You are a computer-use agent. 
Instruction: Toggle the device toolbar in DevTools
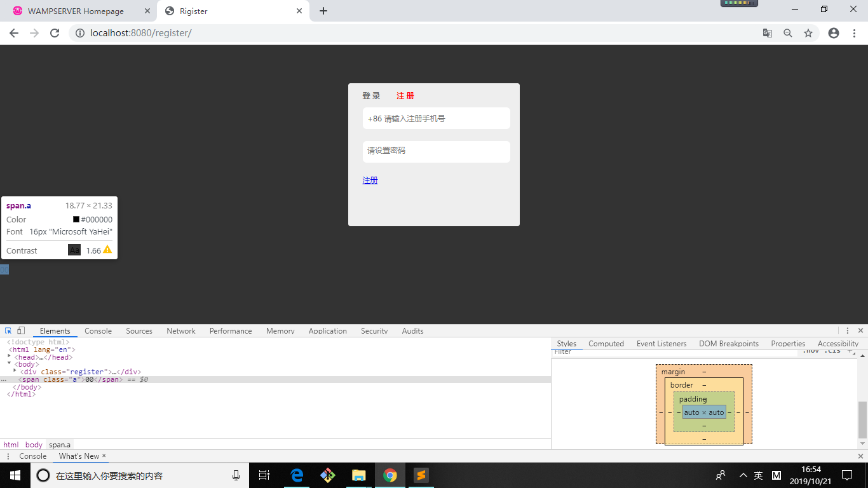(21, 330)
